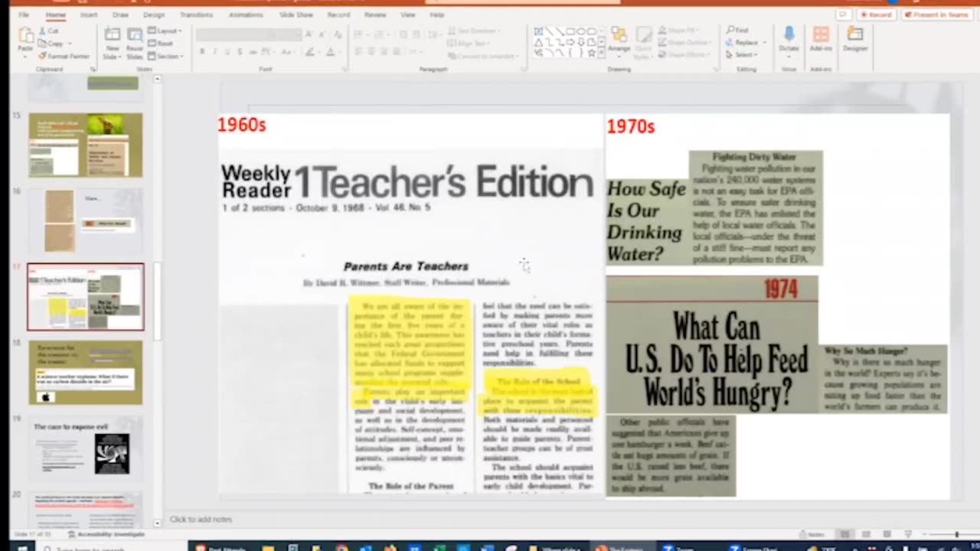Switch to the Design tab
Image resolution: width=980 pixels, height=551 pixels.
[154, 15]
